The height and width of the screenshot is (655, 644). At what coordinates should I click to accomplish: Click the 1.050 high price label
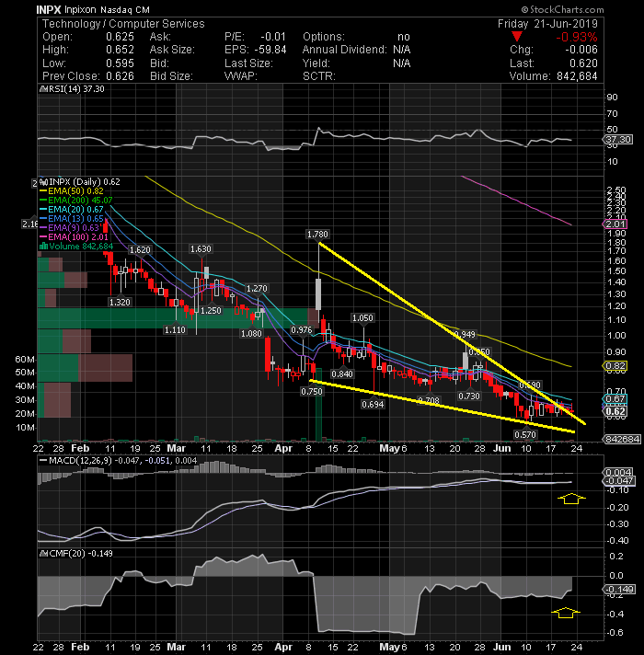pos(362,318)
